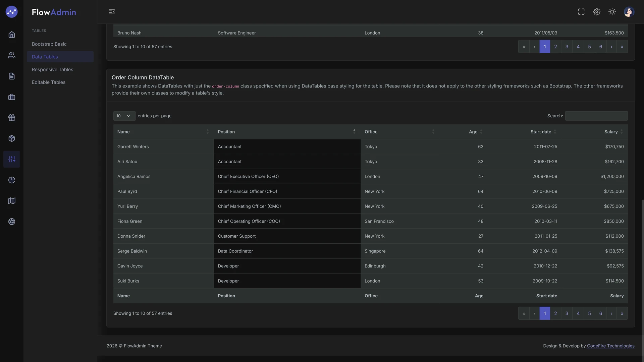The height and width of the screenshot is (362, 644).
Task: Go to page 6 in lower pagination
Action: point(600,313)
